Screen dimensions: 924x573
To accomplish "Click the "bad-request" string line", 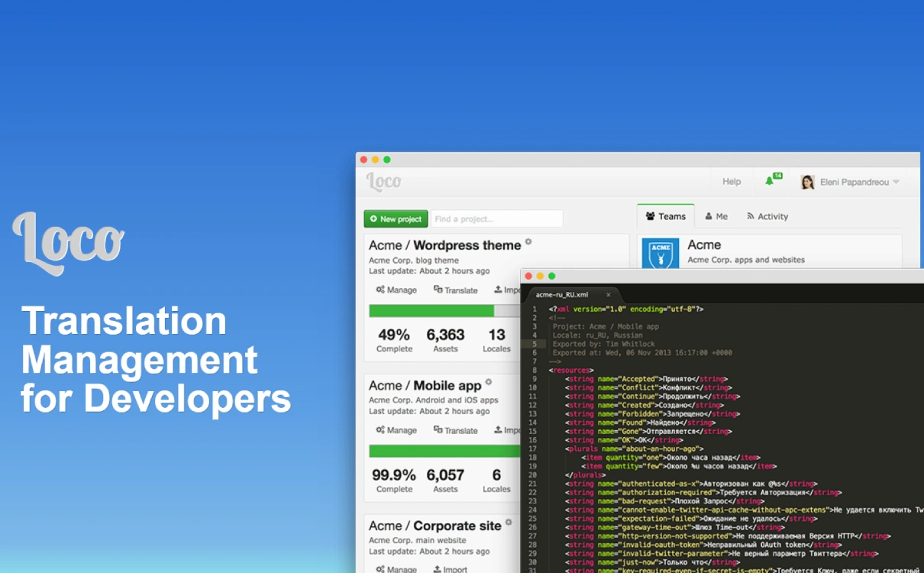I will (x=664, y=501).
